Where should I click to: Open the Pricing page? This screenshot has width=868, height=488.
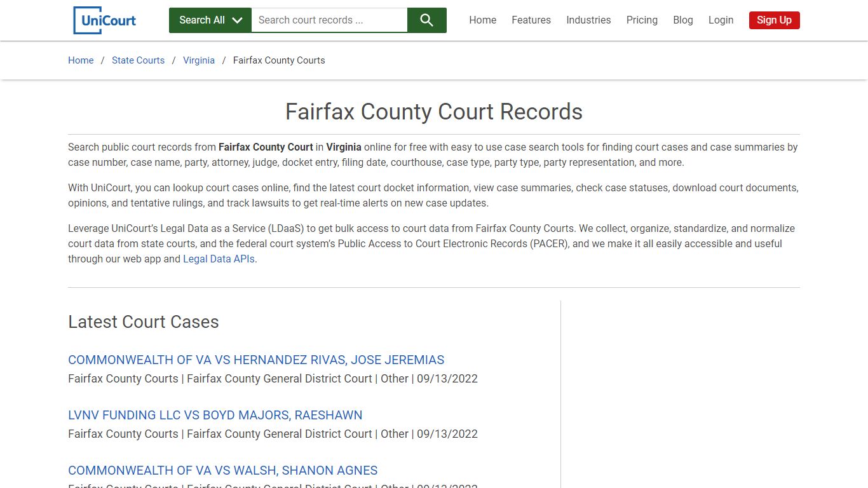point(642,20)
